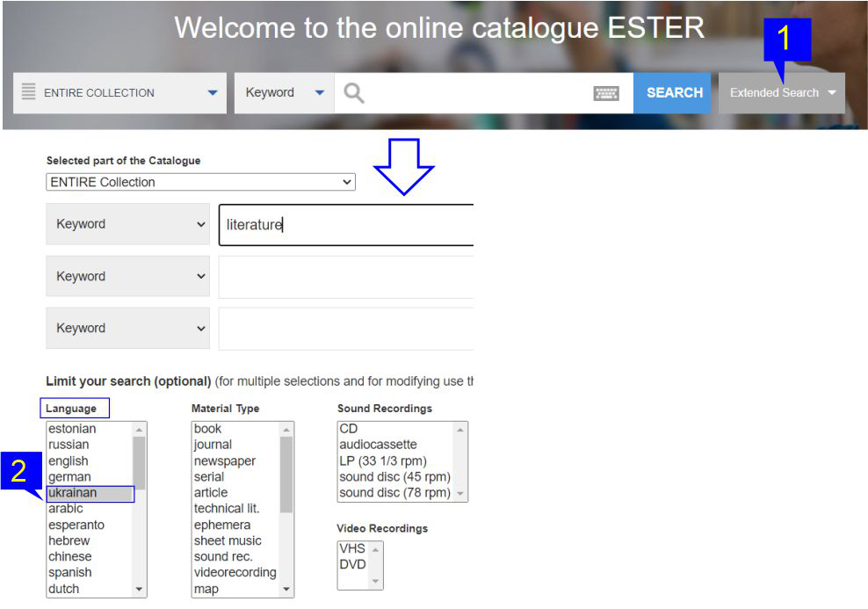Click the list icon beside ENTIRE COLLECTION
This screenshot has height=609, width=868.
(x=28, y=91)
